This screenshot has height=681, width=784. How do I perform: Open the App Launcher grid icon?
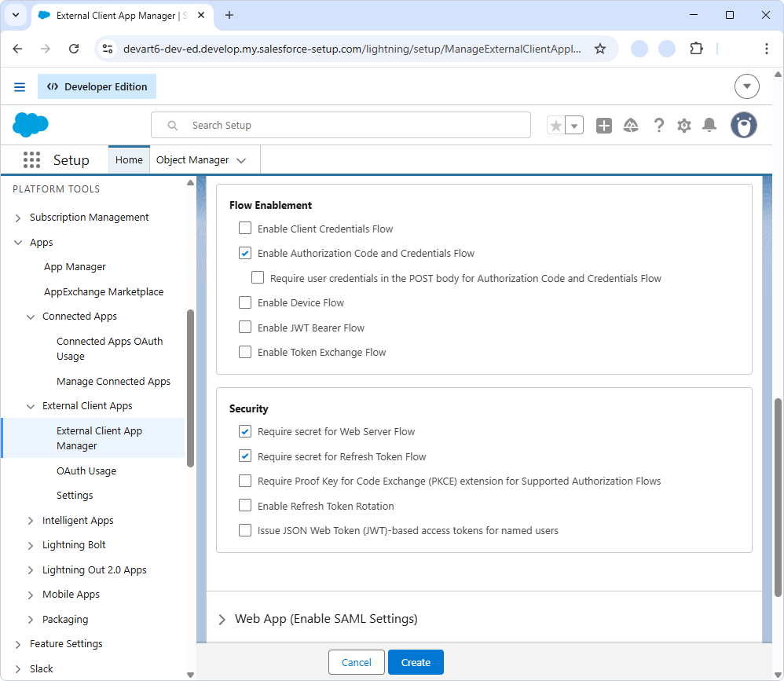pos(31,159)
